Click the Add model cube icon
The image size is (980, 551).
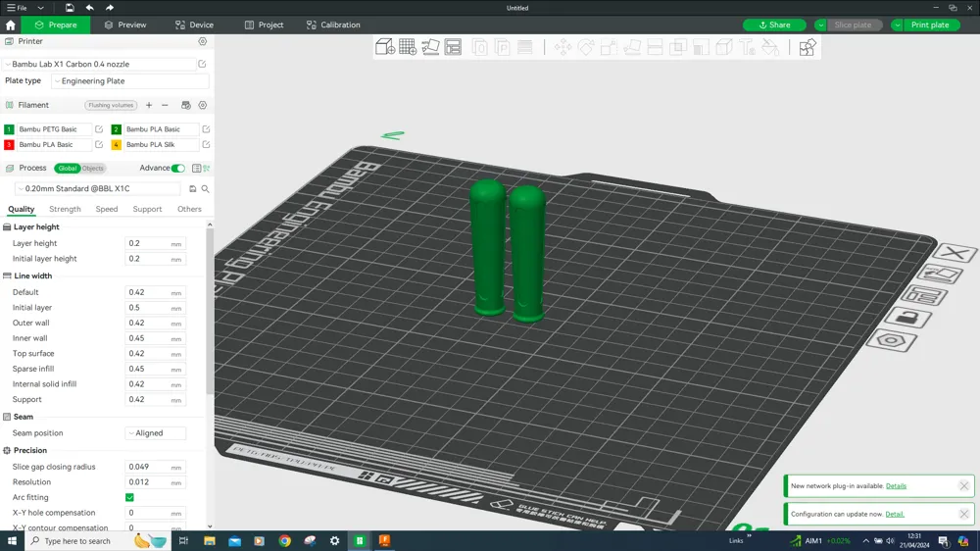coord(385,47)
